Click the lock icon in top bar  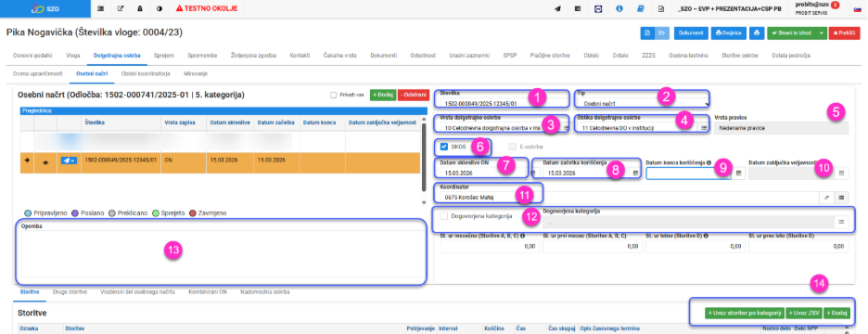coord(139,9)
